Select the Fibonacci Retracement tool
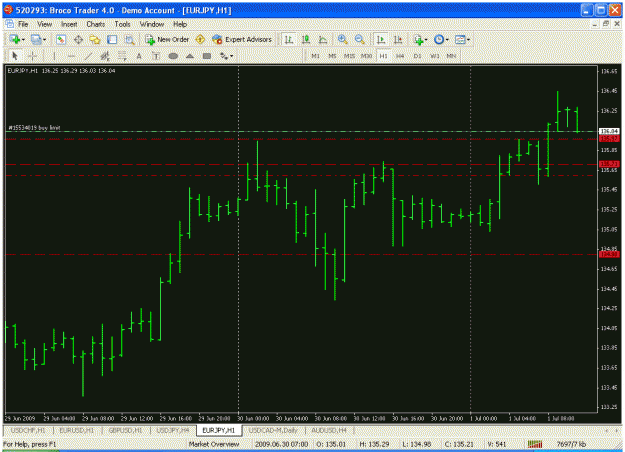This screenshot has height=452, width=625. click(122, 56)
